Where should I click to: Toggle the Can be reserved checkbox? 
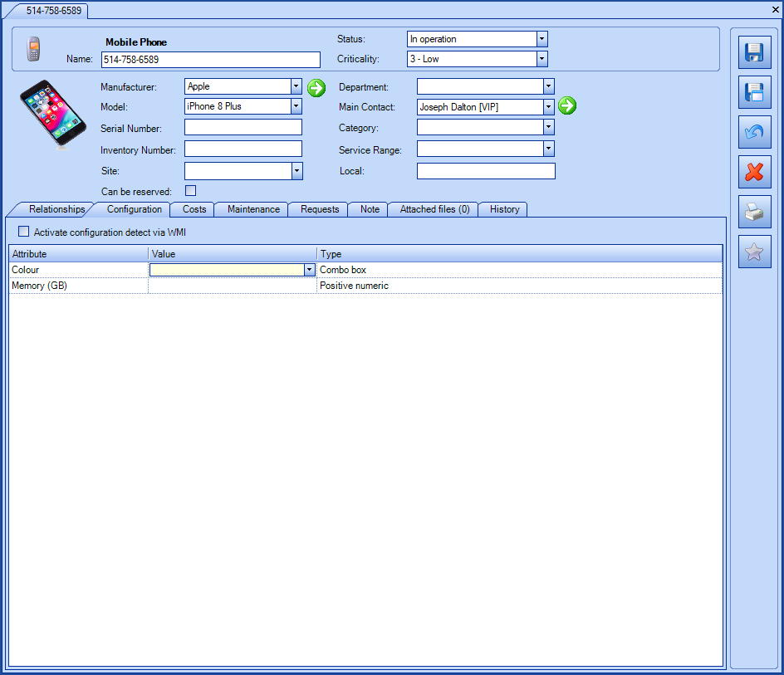tap(190, 191)
